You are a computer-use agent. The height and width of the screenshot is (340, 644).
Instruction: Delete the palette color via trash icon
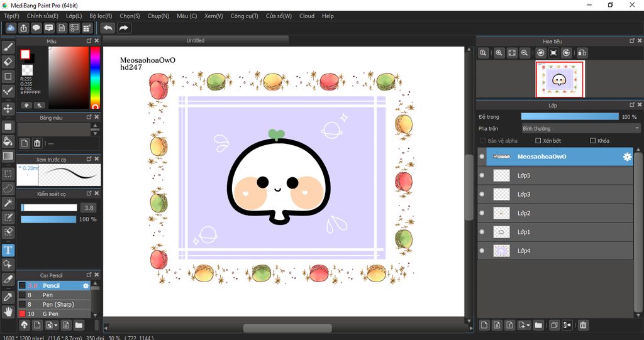click(37, 143)
